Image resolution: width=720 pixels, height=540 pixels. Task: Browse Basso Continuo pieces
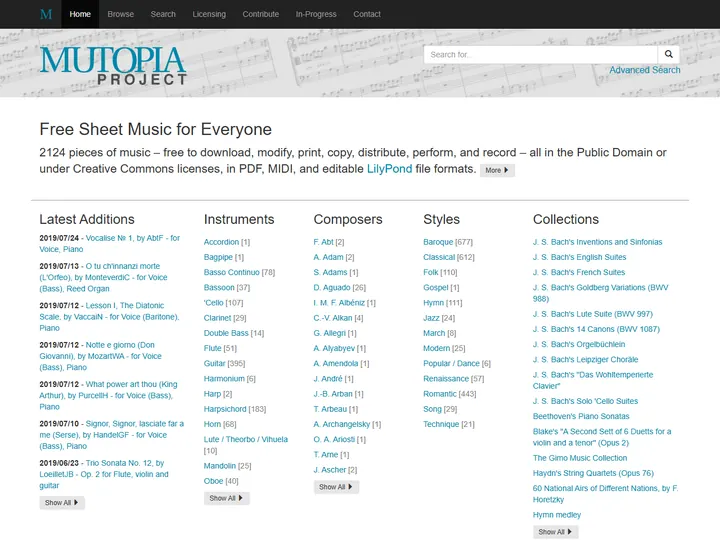[231, 272]
